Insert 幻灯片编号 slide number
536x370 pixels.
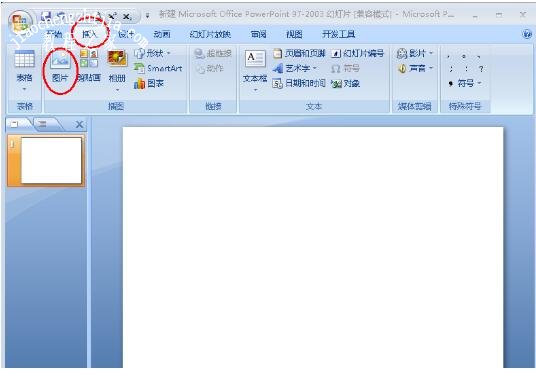coord(358,53)
